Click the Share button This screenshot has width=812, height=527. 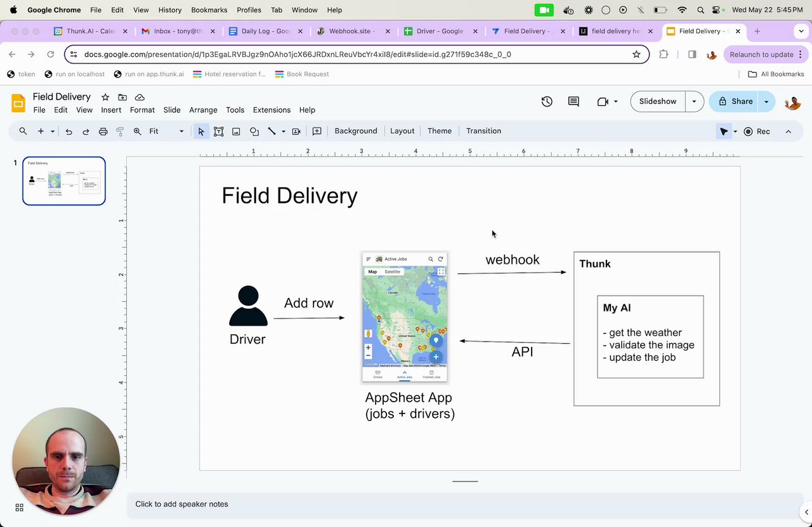[x=735, y=101]
